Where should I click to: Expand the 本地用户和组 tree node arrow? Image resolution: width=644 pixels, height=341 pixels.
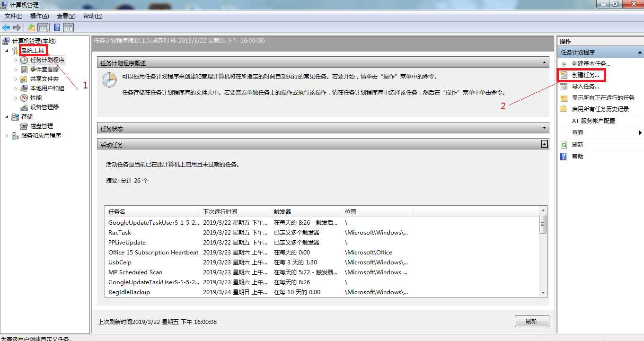coord(16,88)
